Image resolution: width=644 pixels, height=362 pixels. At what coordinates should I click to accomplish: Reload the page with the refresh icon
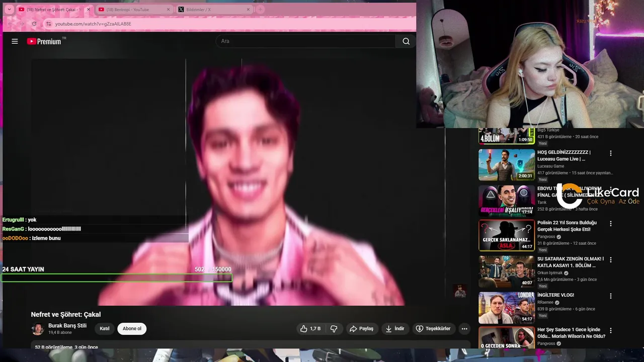(x=34, y=24)
